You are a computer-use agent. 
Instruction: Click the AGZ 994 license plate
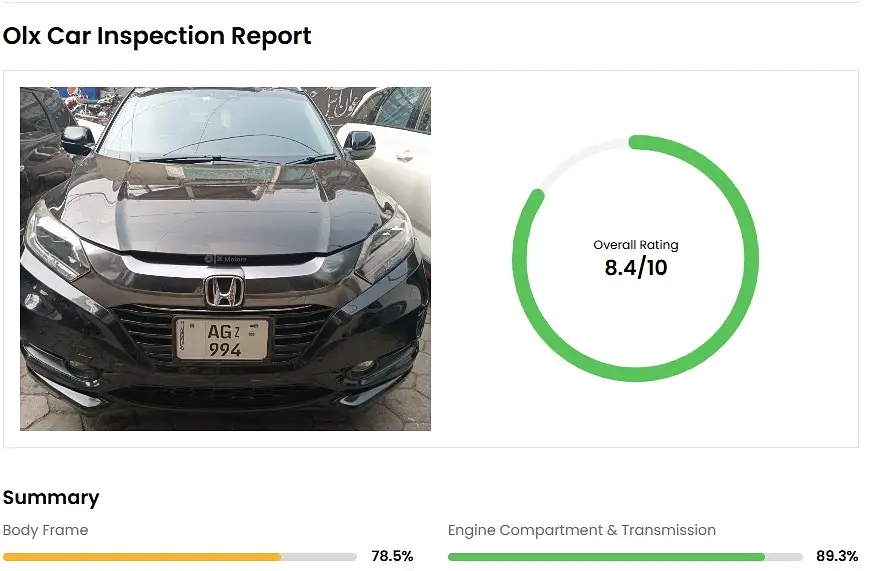[223, 338]
